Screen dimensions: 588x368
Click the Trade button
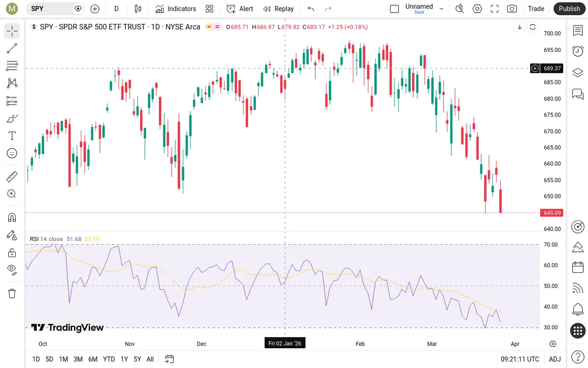(x=536, y=8)
